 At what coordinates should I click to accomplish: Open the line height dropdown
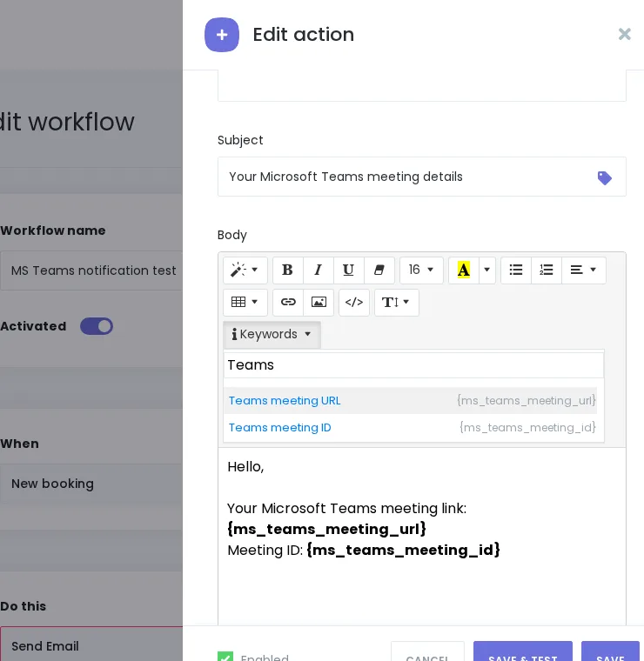(x=397, y=303)
